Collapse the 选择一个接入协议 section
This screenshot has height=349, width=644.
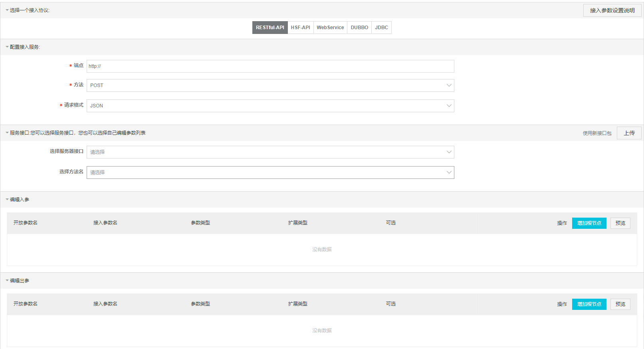[7, 10]
